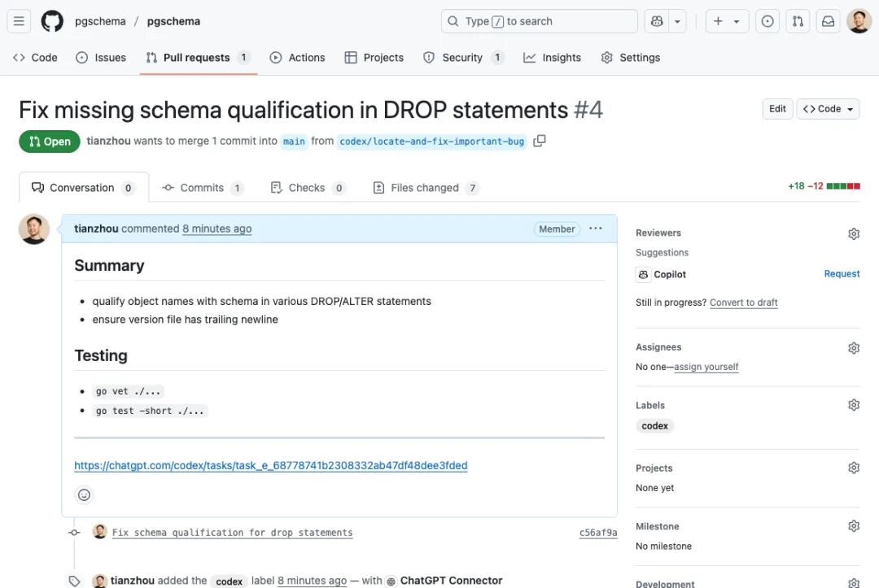Open the issues icon in top header
Viewport: 879px width, 588px height.
[x=767, y=21]
